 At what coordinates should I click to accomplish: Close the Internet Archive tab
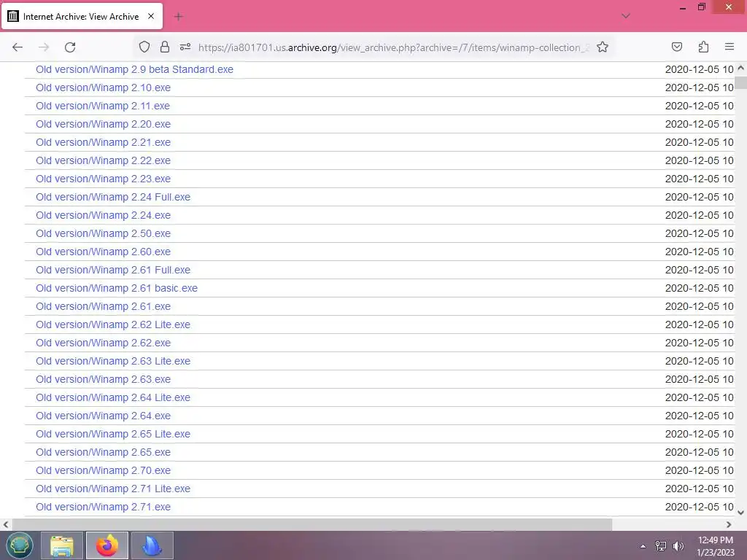[x=151, y=16]
